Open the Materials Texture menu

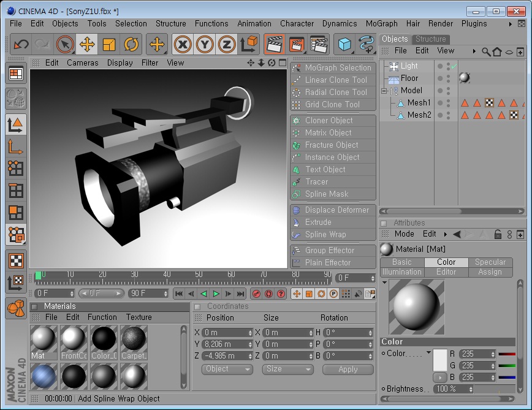[x=139, y=317]
